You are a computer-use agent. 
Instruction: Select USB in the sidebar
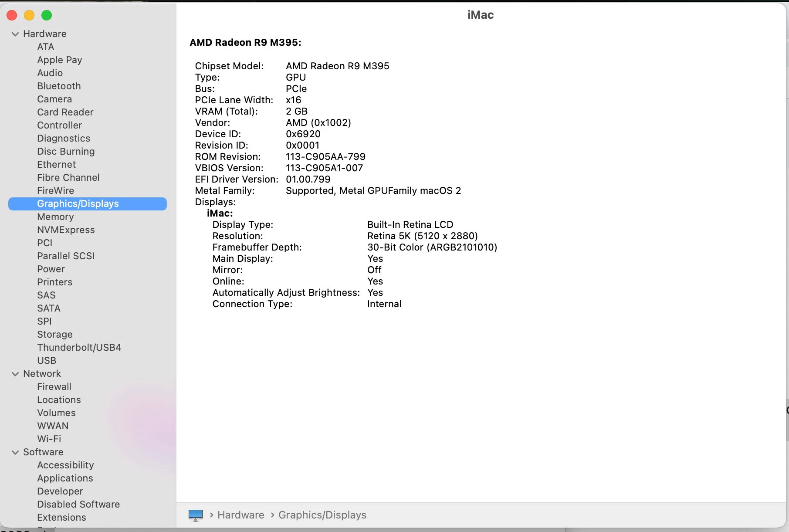click(x=47, y=360)
